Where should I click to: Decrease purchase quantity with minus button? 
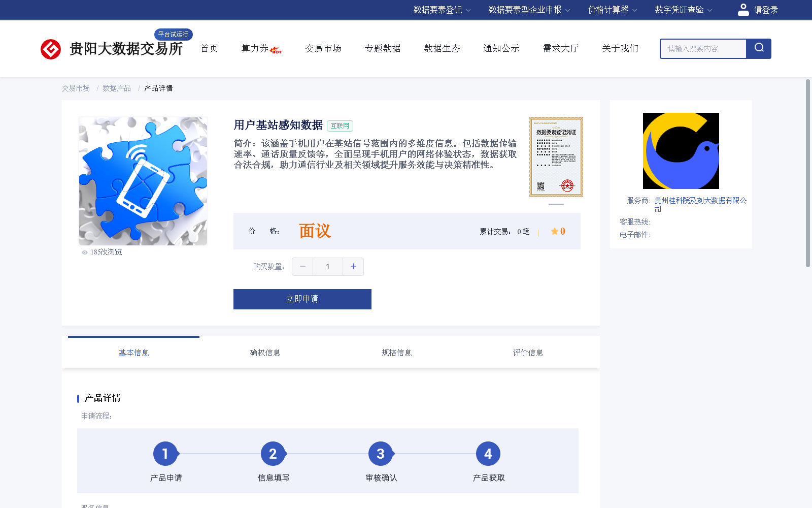tap(302, 267)
